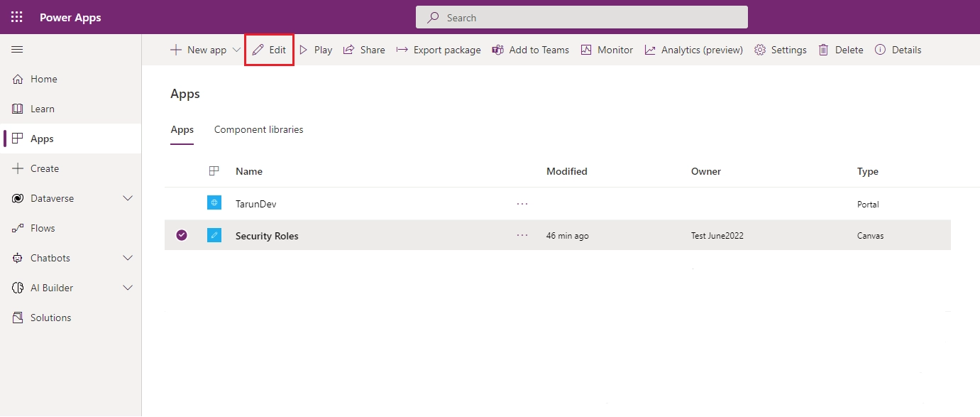Uncheck the Security Roles row checkmark
Image resolution: width=980 pixels, height=417 pixels.
tap(182, 235)
